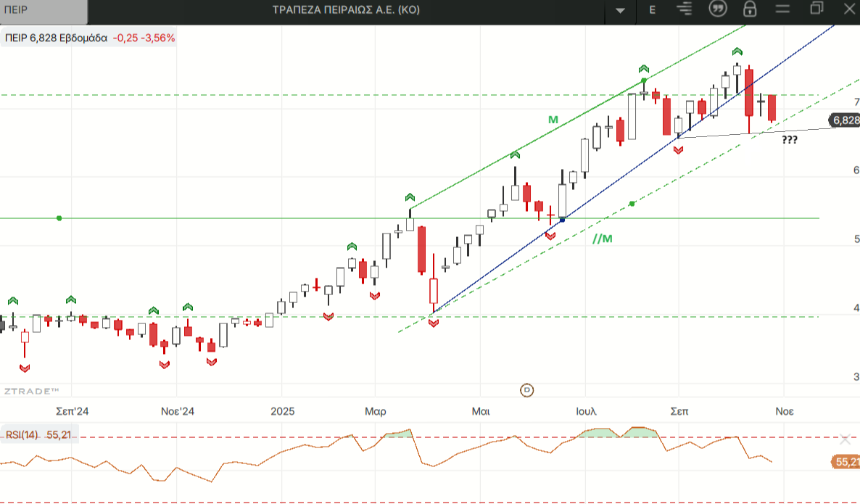Click the green dot handle on horizontal line at left
Screen dimensions: 860x504
59,218
